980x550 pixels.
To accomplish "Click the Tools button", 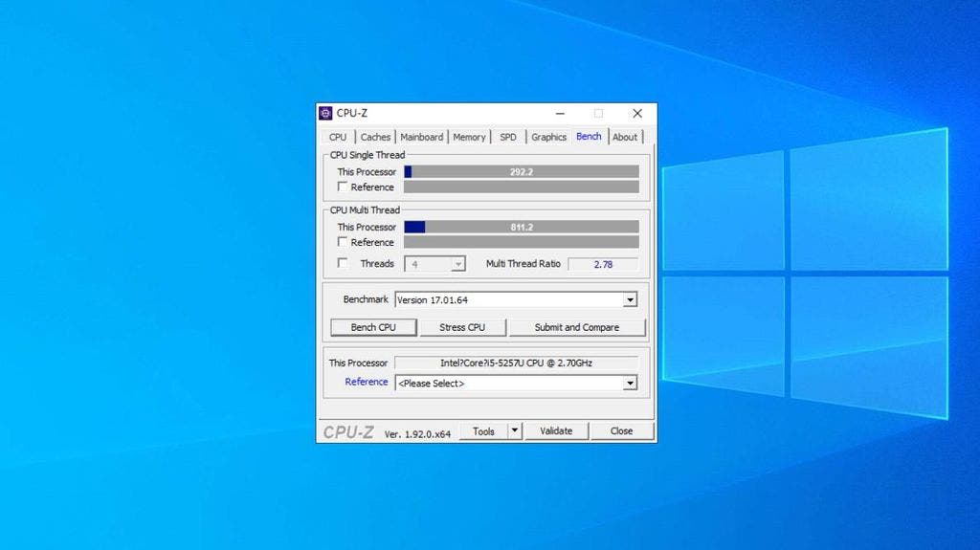I will [483, 431].
